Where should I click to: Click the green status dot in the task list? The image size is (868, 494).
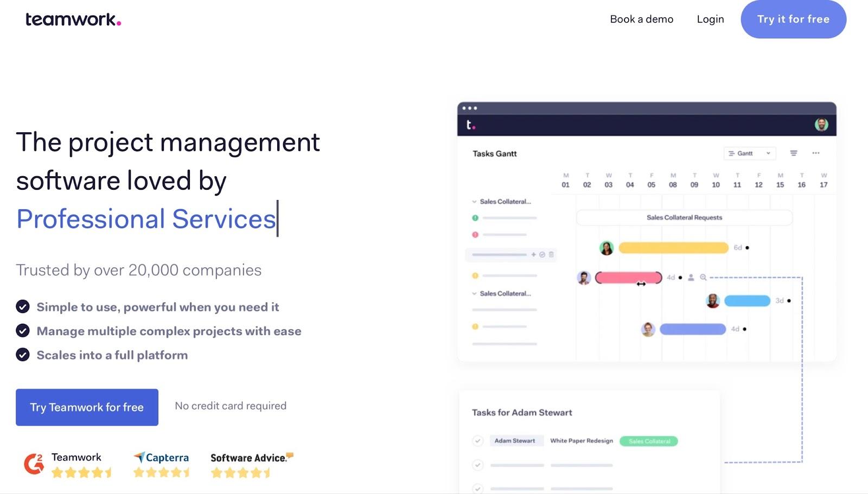[475, 218]
